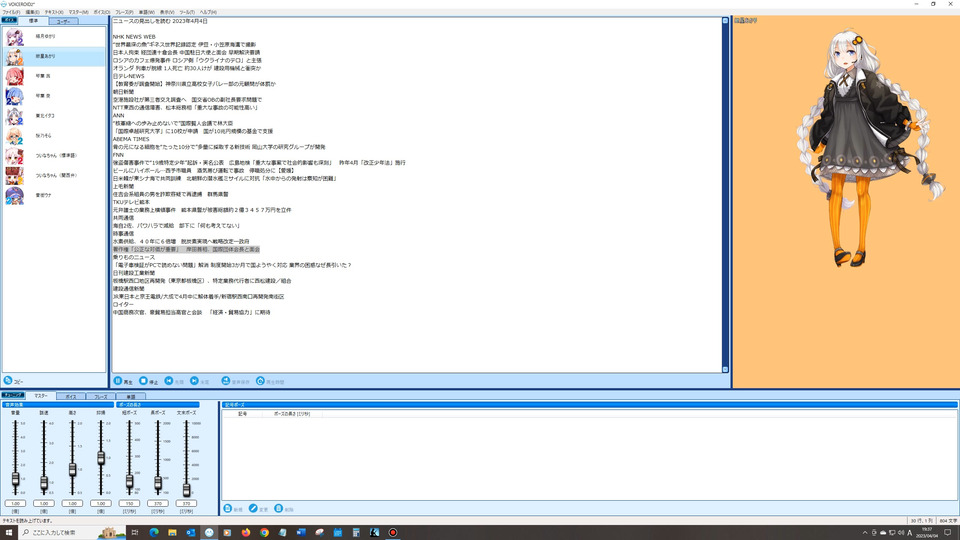The image size is (960, 540).
Task: Open the 表示(V) menu
Action: [x=167, y=12]
